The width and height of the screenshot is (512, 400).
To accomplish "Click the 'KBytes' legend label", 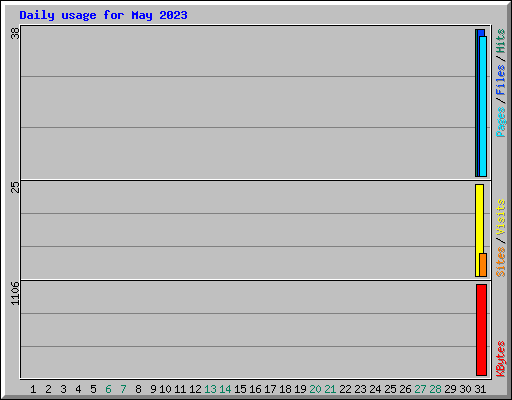I will pos(501,359).
